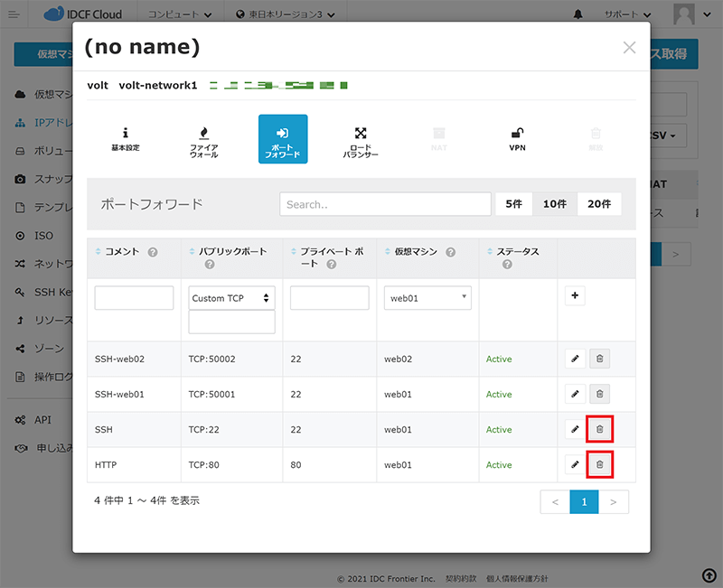Show 20 items per page

(x=599, y=204)
